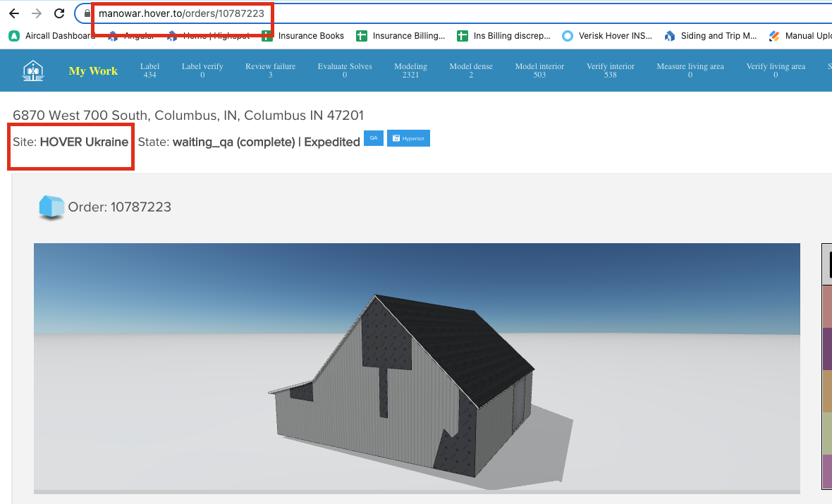Click the blue QA button
The image size is (832, 504).
[x=374, y=138]
